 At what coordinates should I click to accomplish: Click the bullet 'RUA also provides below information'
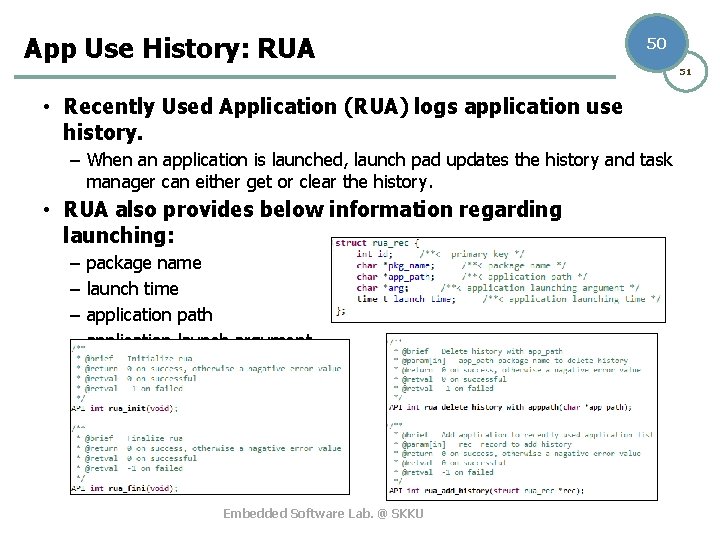click(x=312, y=222)
